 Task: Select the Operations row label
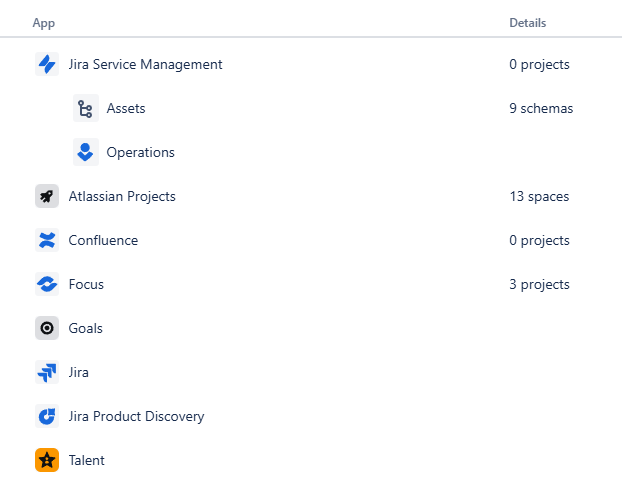click(x=140, y=152)
